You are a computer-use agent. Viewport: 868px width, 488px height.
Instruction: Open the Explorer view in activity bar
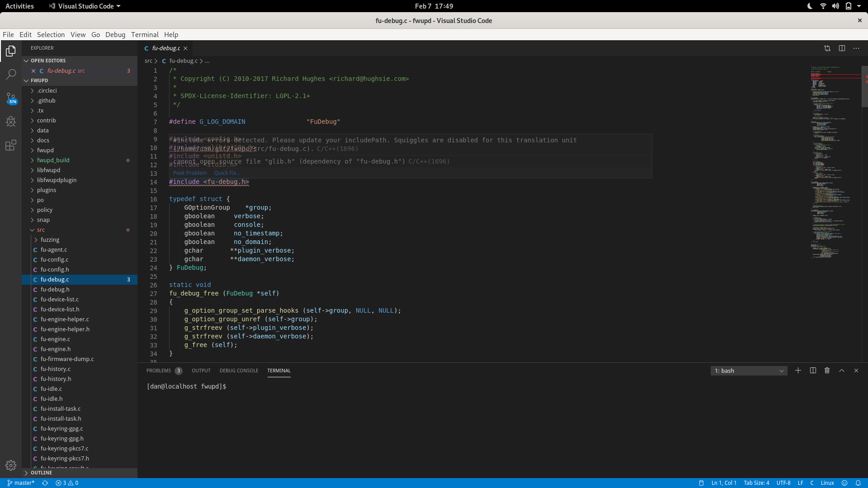coord(11,51)
